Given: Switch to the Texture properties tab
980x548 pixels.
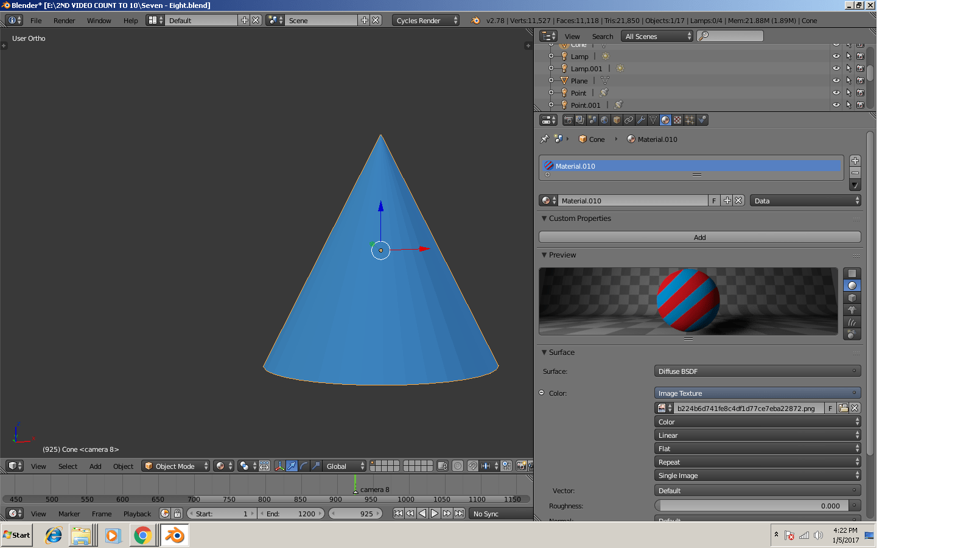Looking at the screenshot, I should [x=677, y=120].
